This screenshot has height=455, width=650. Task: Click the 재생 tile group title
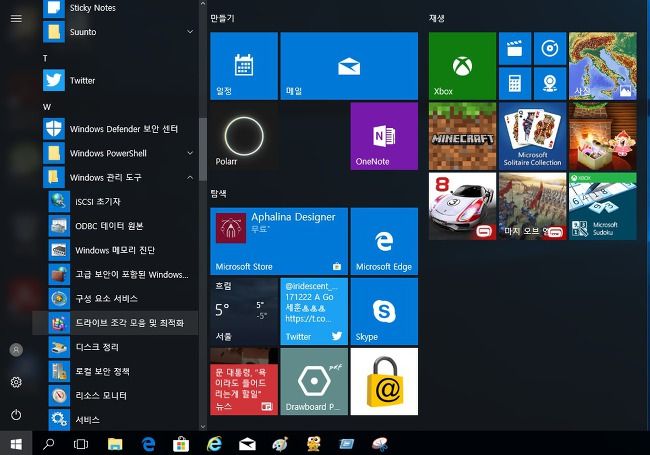click(437, 18)
